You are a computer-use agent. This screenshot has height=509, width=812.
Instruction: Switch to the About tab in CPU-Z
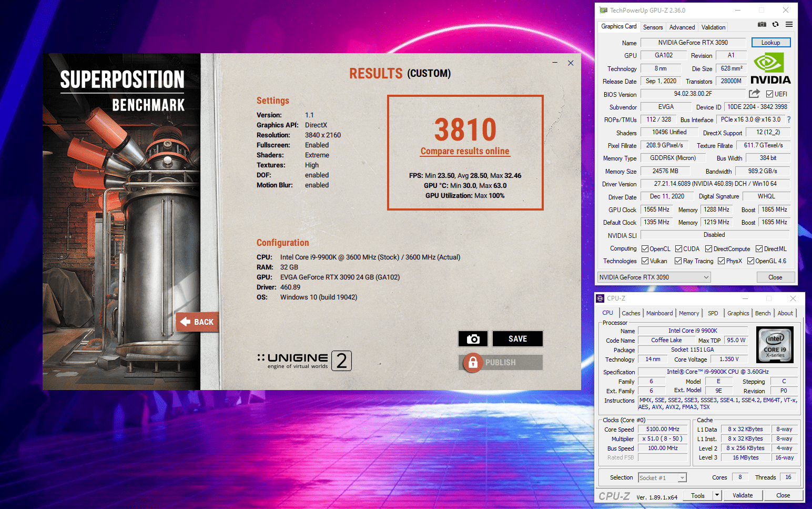[x=785, y=313]
